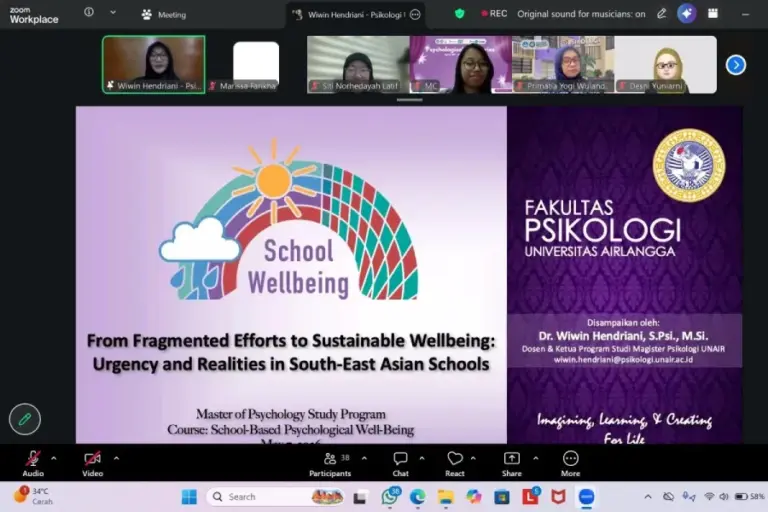Click the shared slide title text
This screenshot has width=768, height=512.
pyautogui.click(x=291, y=352)
